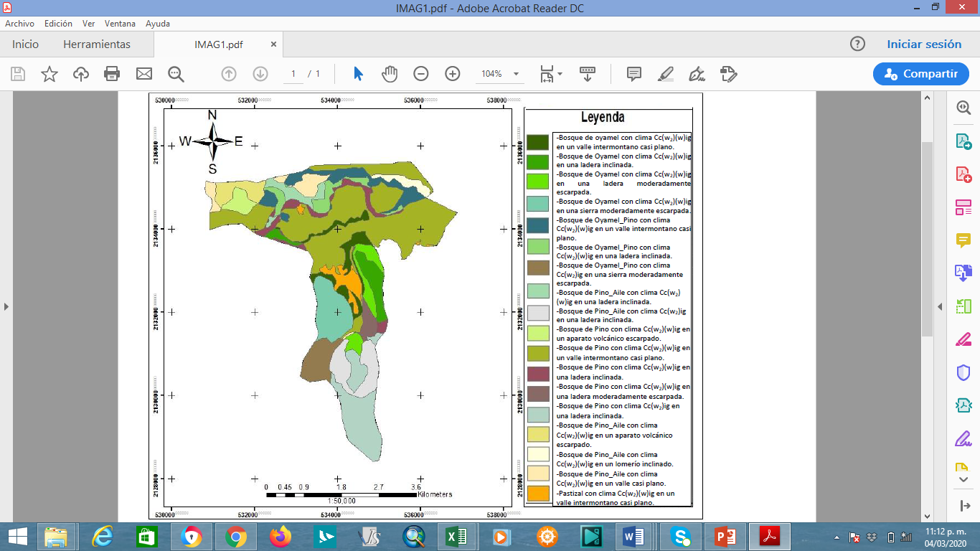Select the Hand pan tool
Viewport: 980px width, 551px height.
tap(390, 74)
